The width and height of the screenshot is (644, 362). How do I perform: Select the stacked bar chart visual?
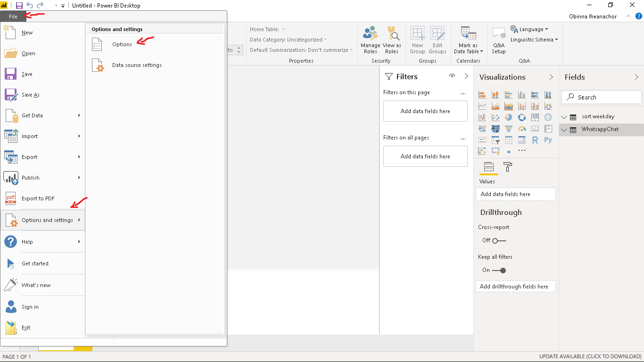[x=482, y=95]
